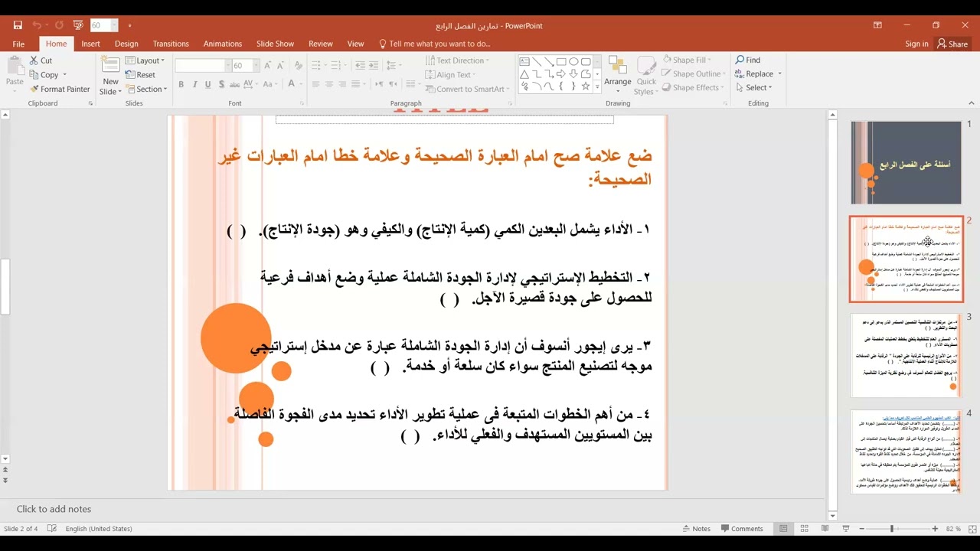Screen dimensions: 980x551
Task: Toggle Italic formatting
Action: point(194,84)
